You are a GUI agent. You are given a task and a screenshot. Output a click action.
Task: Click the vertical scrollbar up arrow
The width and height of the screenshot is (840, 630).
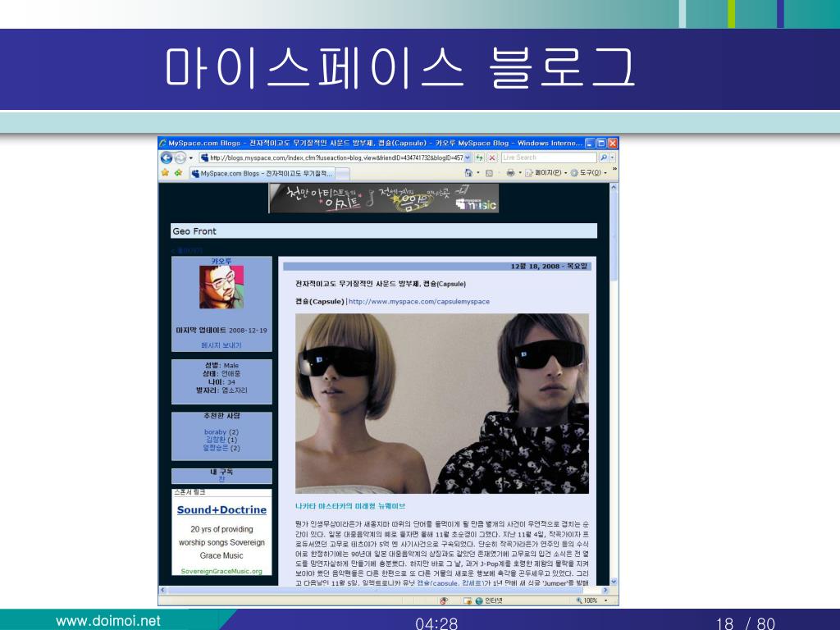pos(614,187)
